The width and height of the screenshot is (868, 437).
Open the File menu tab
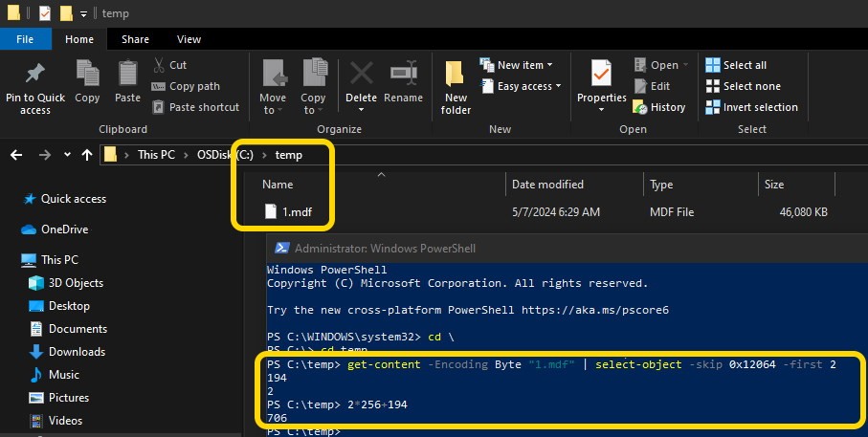coord(26,39)
